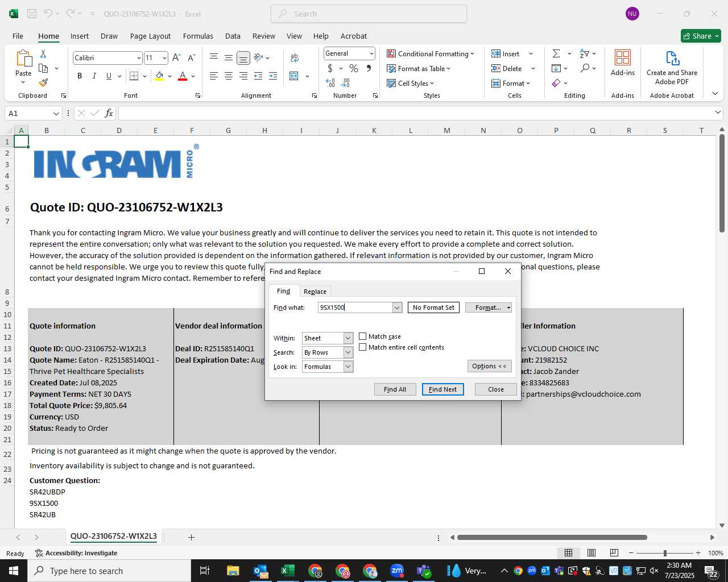Click the Borders icon

pyautogui.click(x=134, y=76)
